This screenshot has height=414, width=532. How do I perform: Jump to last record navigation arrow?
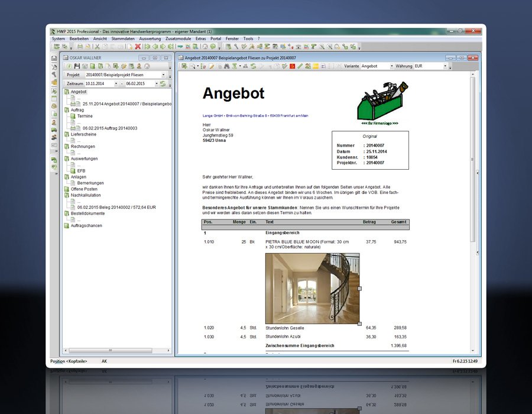coord(171,47)
